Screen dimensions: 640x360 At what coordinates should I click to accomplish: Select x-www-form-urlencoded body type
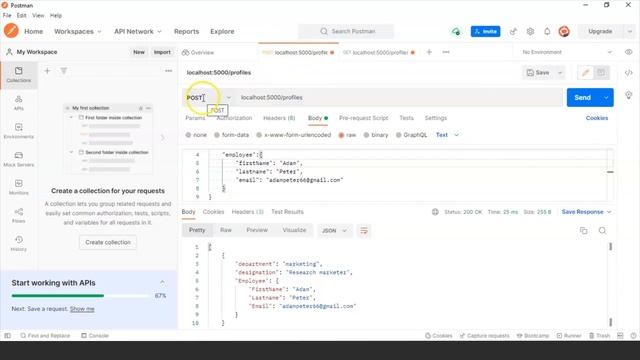[293, 135]
